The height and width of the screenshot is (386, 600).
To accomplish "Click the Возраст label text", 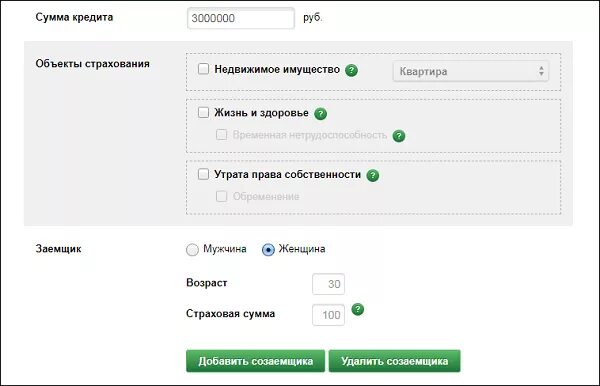I will 207,283.
